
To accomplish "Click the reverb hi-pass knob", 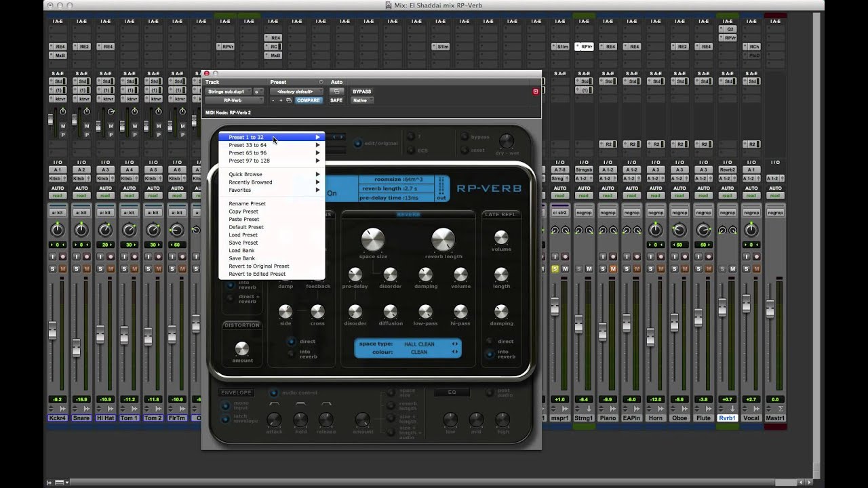I will pos(460,311).
